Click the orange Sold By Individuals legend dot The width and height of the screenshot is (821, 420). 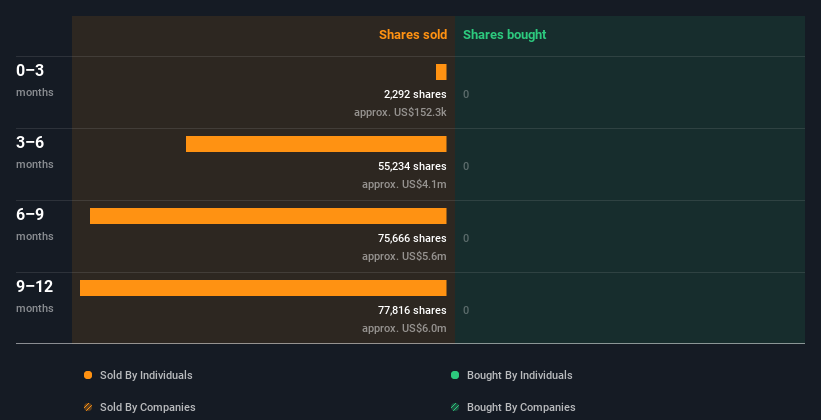tap(88, 375)
